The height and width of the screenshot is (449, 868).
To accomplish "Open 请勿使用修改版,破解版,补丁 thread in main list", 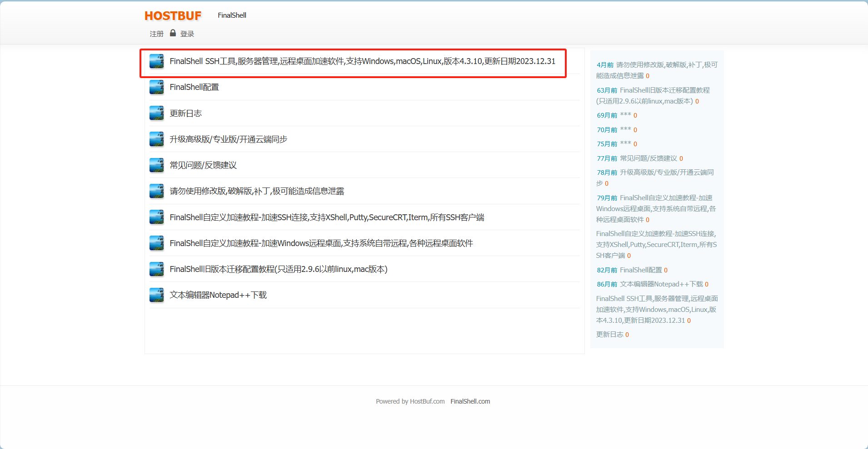I will pos(257,191).
